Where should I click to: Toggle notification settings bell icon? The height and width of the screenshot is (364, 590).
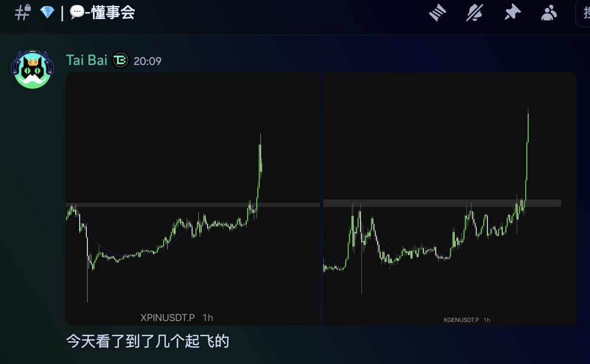[x=475, y=12]
